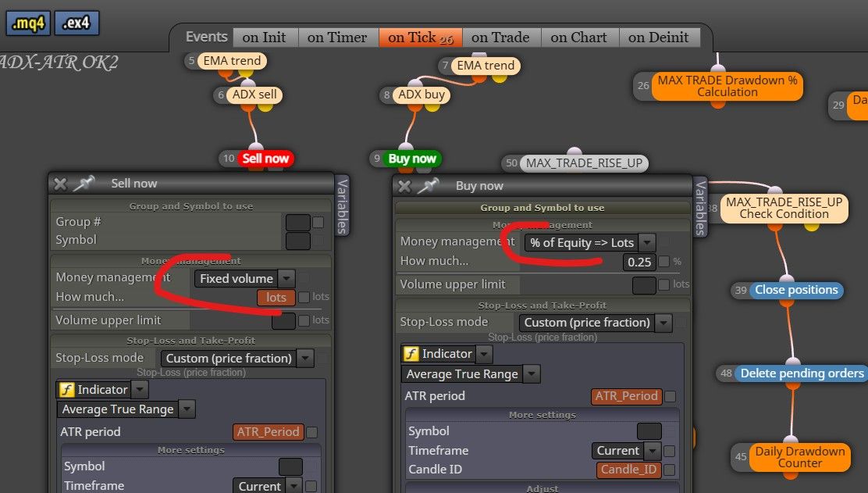Image resolution: width=868 pixels, height=493 pixels.
Task: Click the How much 0.25 field in Buy now
Action: 639,262
